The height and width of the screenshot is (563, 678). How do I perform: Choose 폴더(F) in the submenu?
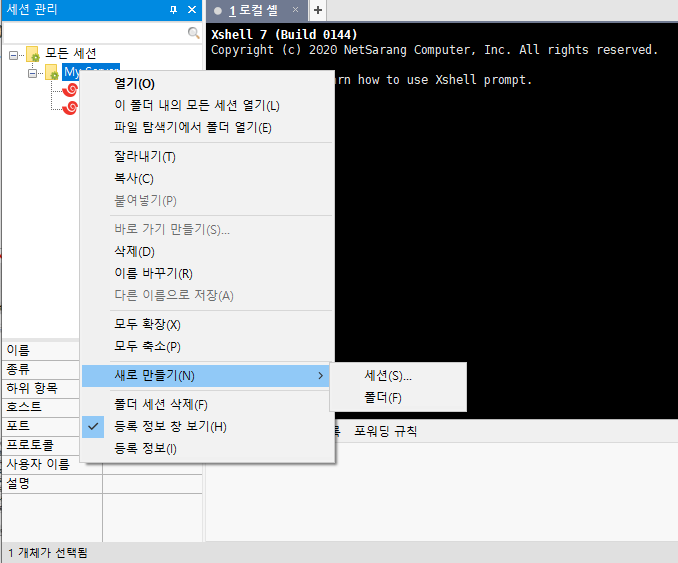click(x=398, y=398)
